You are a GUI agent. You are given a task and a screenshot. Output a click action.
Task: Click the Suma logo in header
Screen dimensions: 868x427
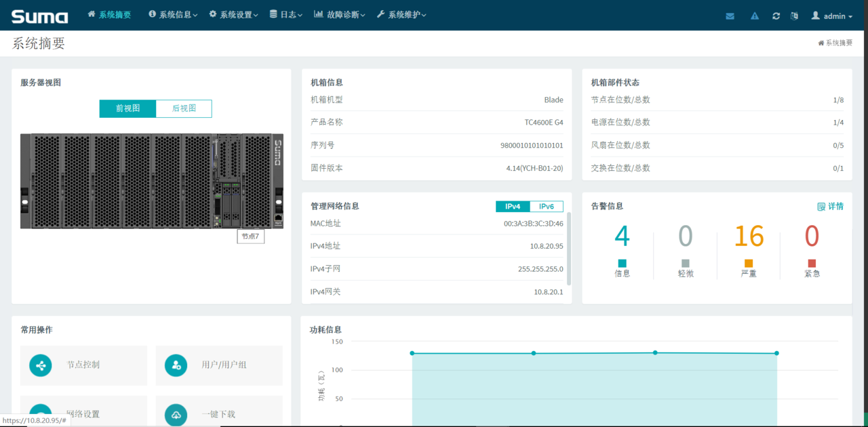[40, 16]
